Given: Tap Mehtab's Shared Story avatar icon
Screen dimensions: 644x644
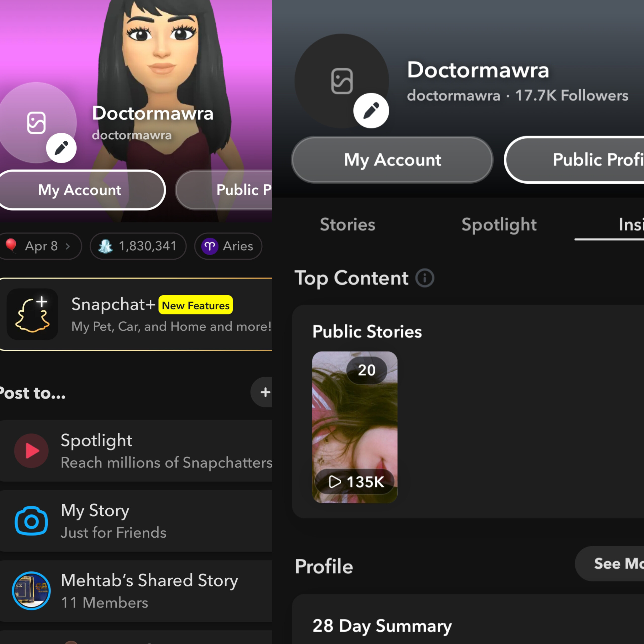Looking at the screenshot, I should coord(31,591).
